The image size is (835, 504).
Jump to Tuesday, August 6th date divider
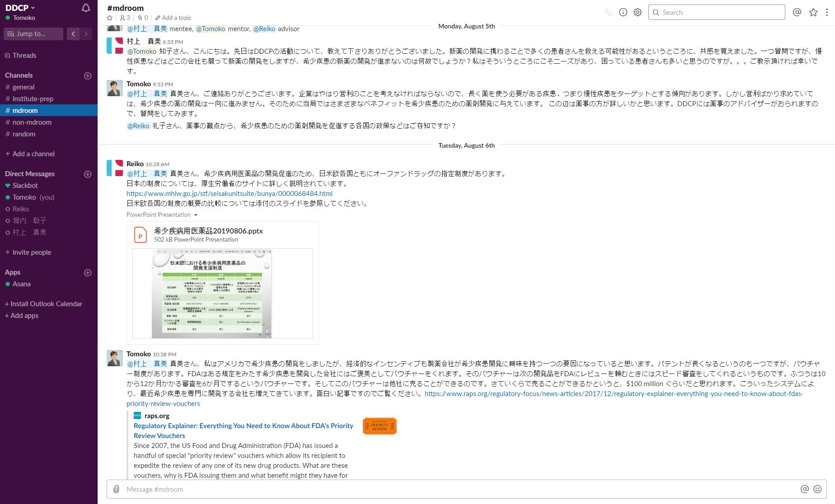[x=466, y=145]
